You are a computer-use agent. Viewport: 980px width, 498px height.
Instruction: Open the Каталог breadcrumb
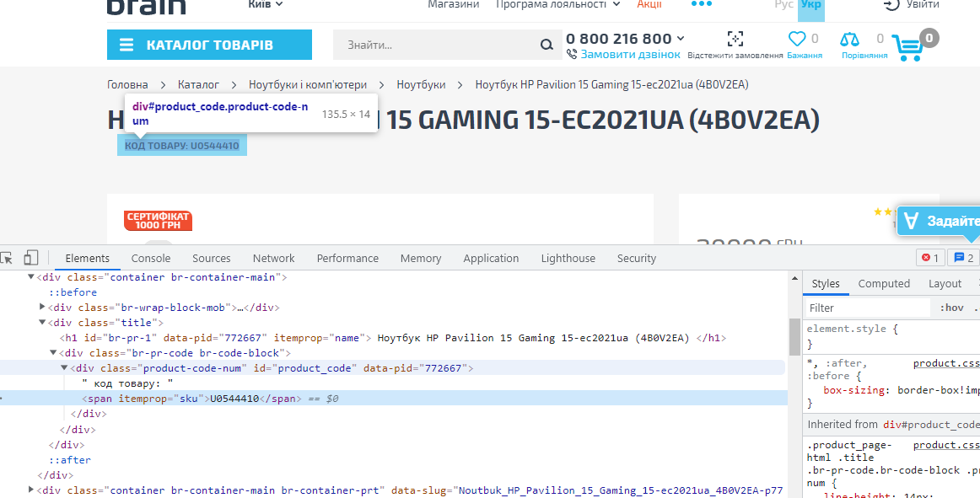click(198, 84)
